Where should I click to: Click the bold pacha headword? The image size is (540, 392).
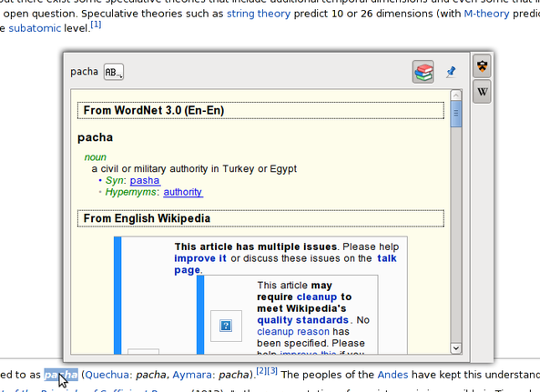95,137
